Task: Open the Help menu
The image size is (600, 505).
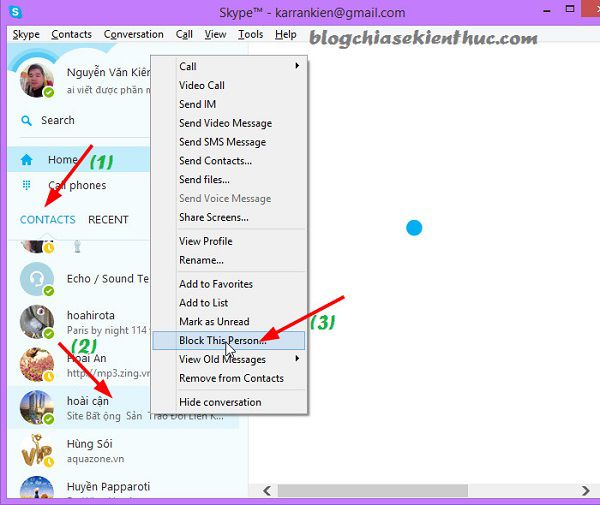Action: tap(286, 34)
